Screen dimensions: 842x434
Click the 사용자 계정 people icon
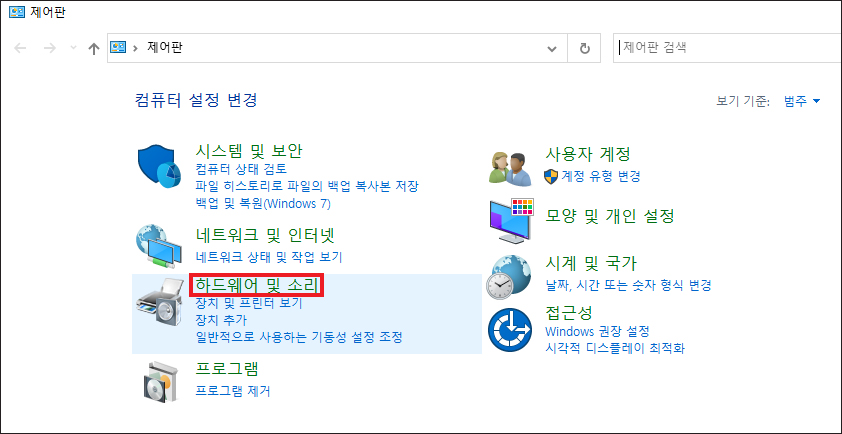(x=512, y=167)
